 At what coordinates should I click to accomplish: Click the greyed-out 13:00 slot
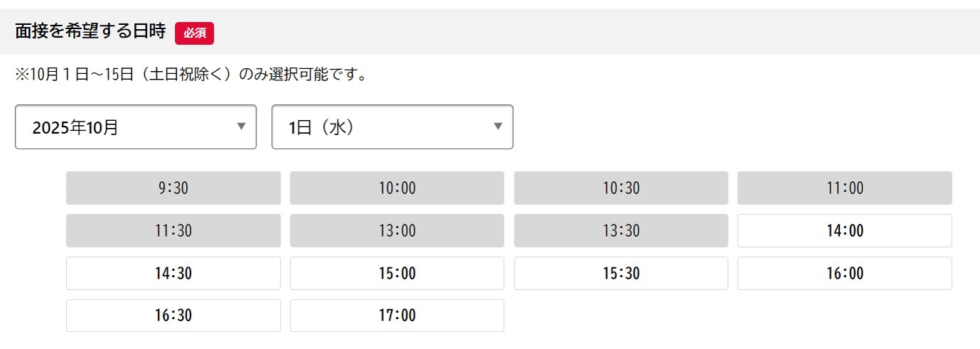tap(397, 231)
